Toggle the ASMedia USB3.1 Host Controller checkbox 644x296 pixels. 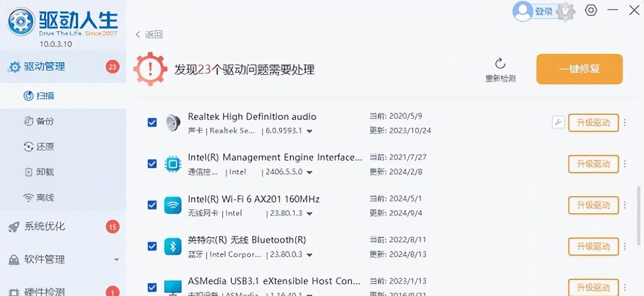coord(152,287)
